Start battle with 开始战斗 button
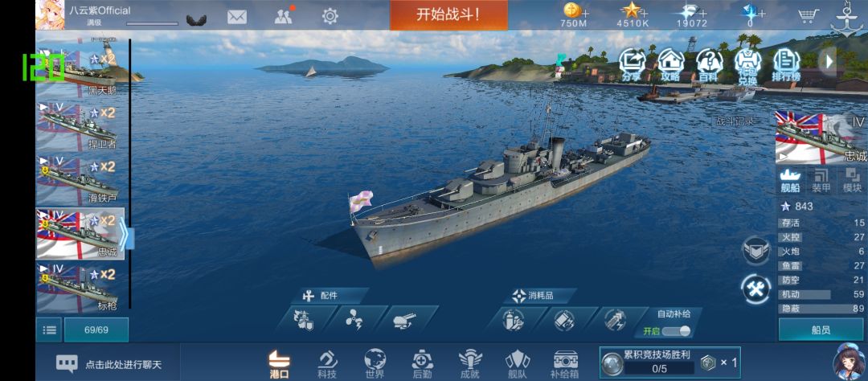The width and height of the screenshot is (868, 381). click(448, 15)
